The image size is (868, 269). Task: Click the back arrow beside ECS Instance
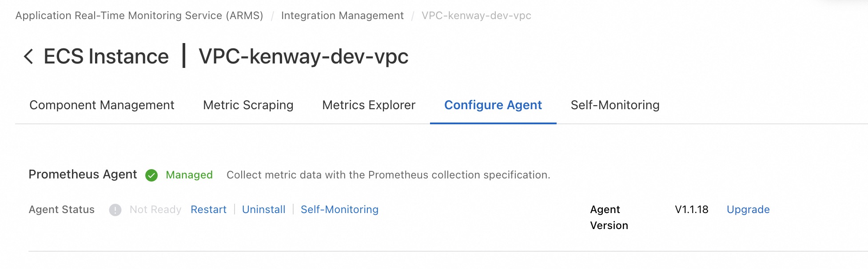pos(28,56)
